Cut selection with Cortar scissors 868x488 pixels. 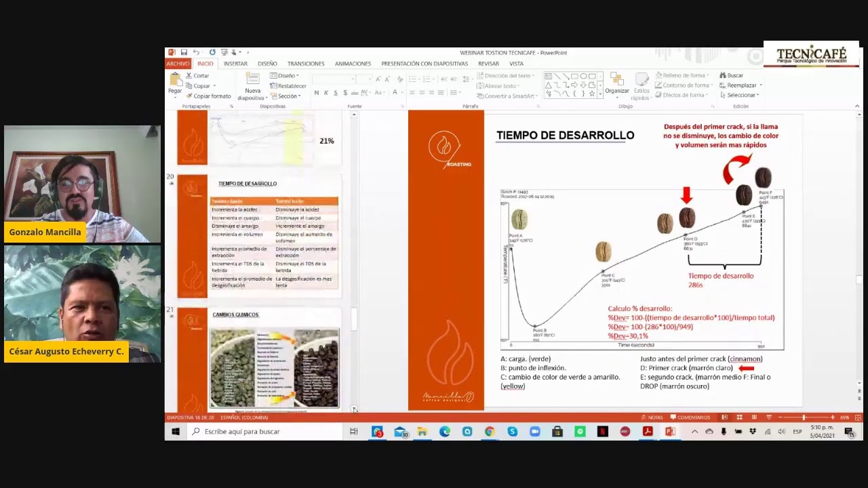click(197, 75)
